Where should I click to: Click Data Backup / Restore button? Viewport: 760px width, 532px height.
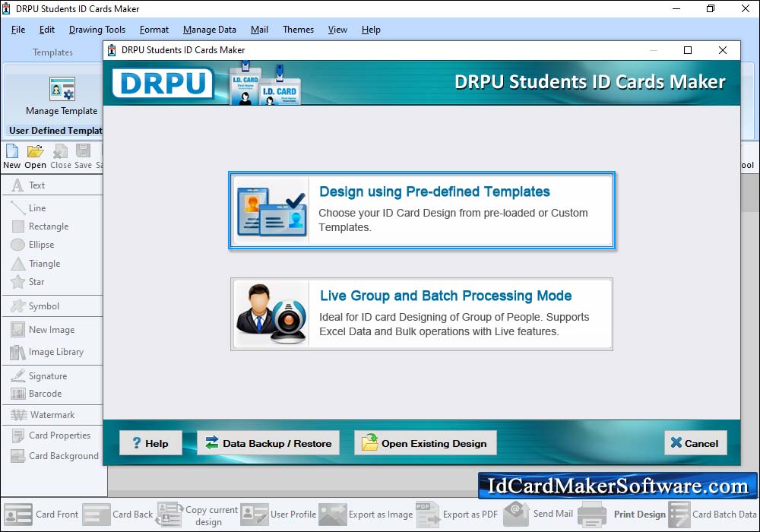pyautogui.click(x=268, y=443)
